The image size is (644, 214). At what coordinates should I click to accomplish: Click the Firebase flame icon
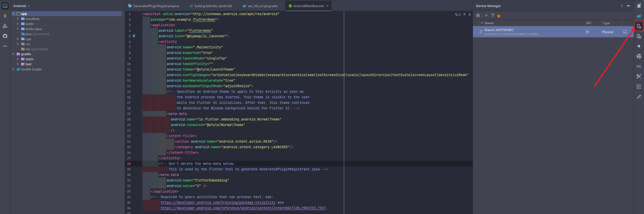499,16
